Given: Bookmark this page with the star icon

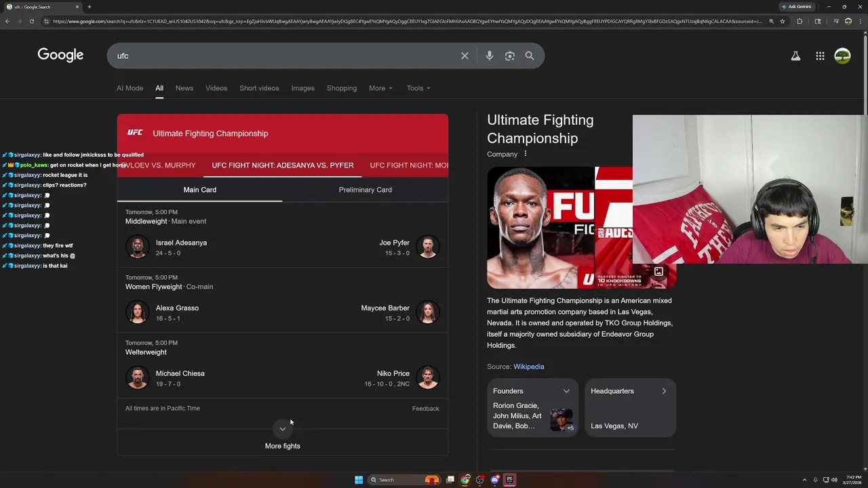Looking at the screenshot, I should (x=783, y=21).
